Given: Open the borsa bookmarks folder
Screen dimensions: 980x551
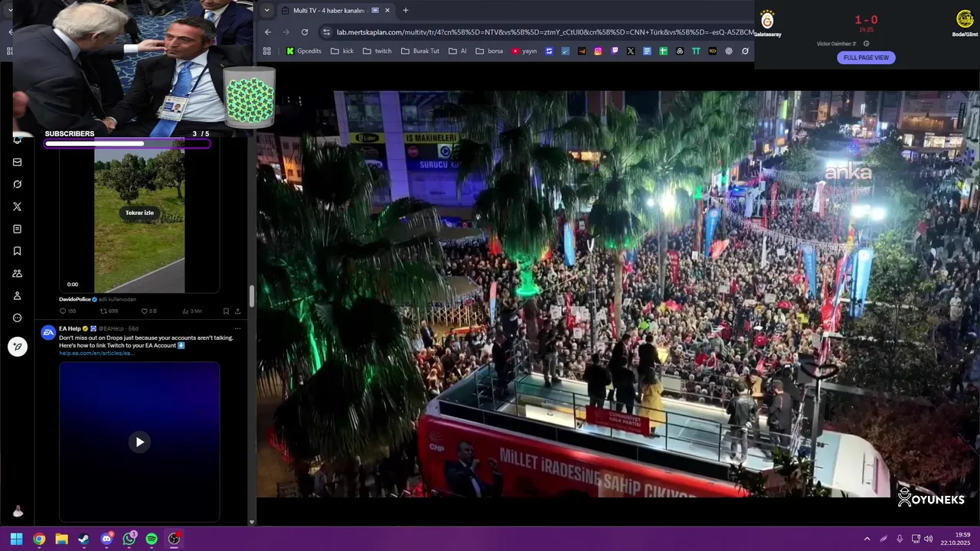Looking at the screenshot, I should pos(490,51).
